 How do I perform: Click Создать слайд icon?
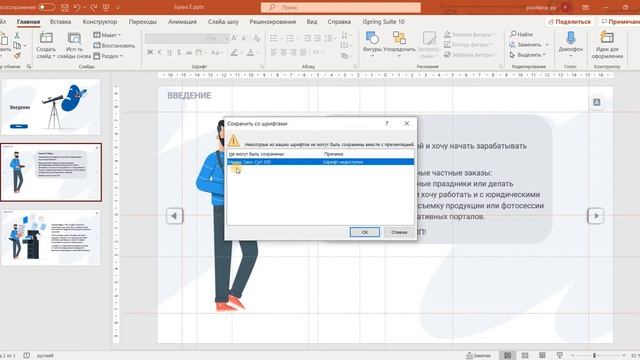46,38
